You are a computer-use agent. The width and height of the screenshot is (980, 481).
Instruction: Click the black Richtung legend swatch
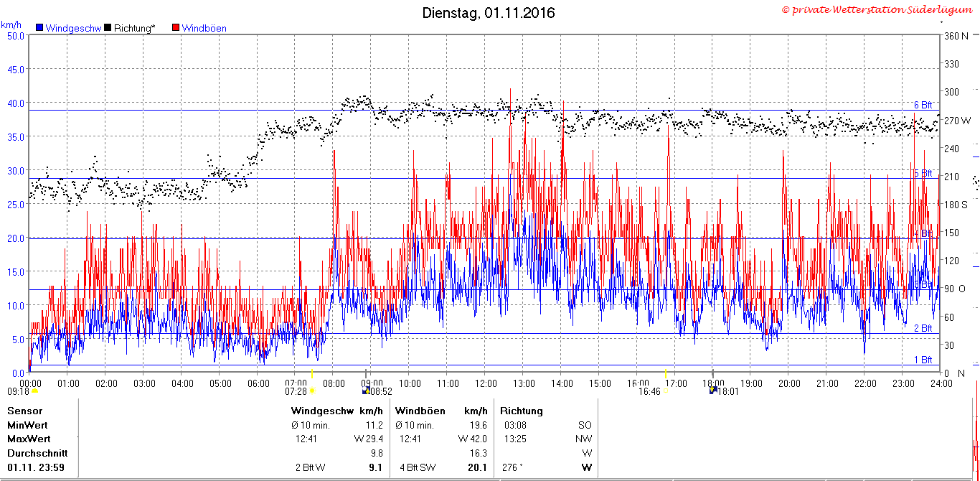tap(108, 28)
